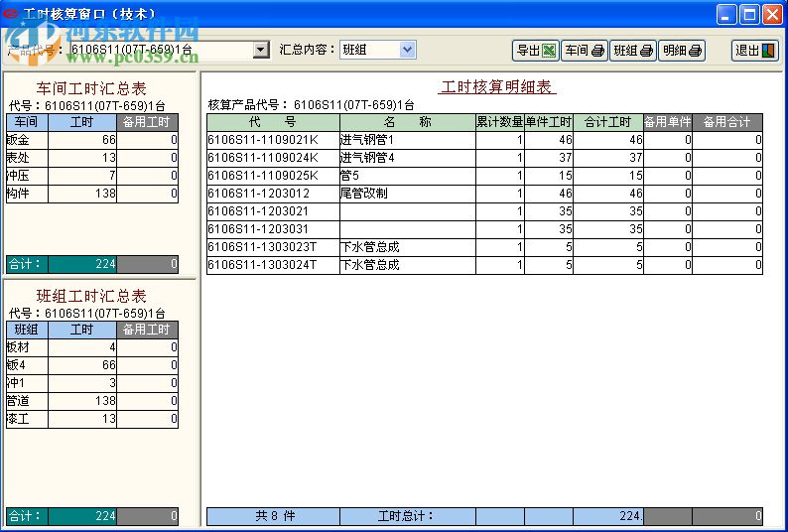Click the 尾管改制 name cell

(408, 194)
